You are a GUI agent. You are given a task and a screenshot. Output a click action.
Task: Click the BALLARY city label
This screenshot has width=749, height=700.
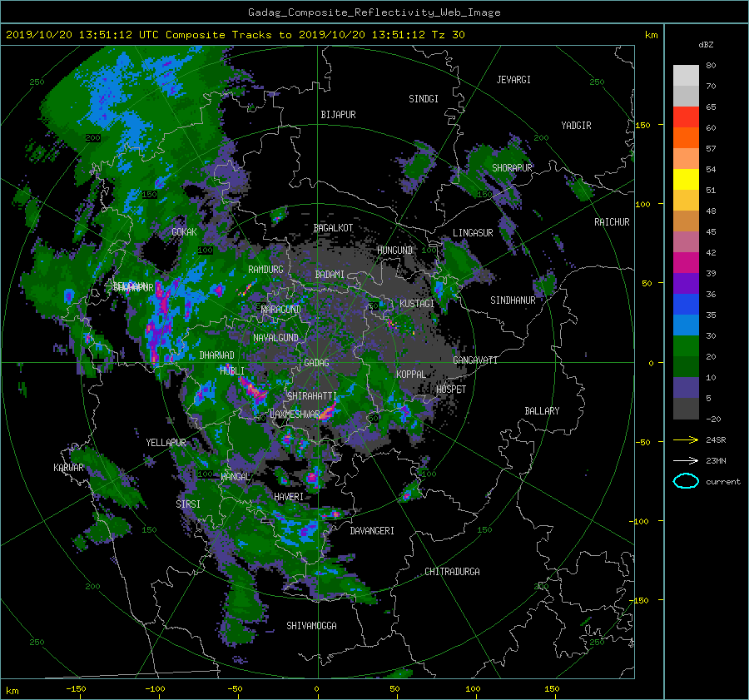pyautogui.click(x=542, y=411)
